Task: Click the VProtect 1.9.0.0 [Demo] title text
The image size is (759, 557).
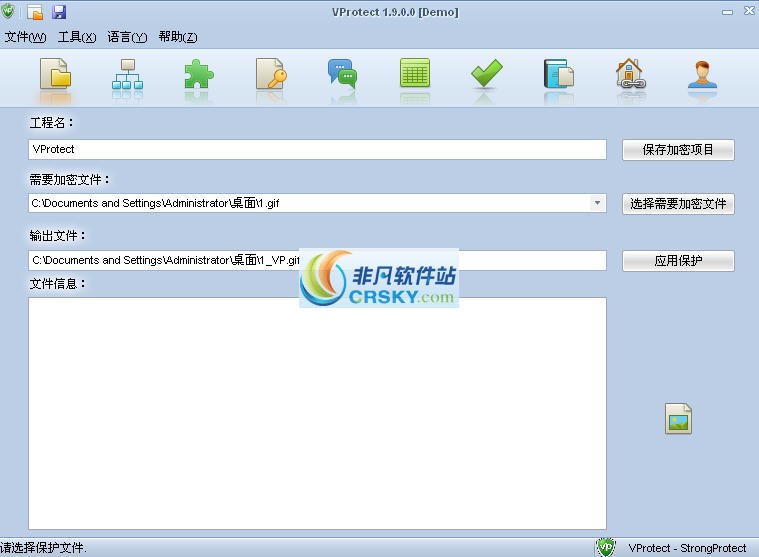Action: point(395,13)
